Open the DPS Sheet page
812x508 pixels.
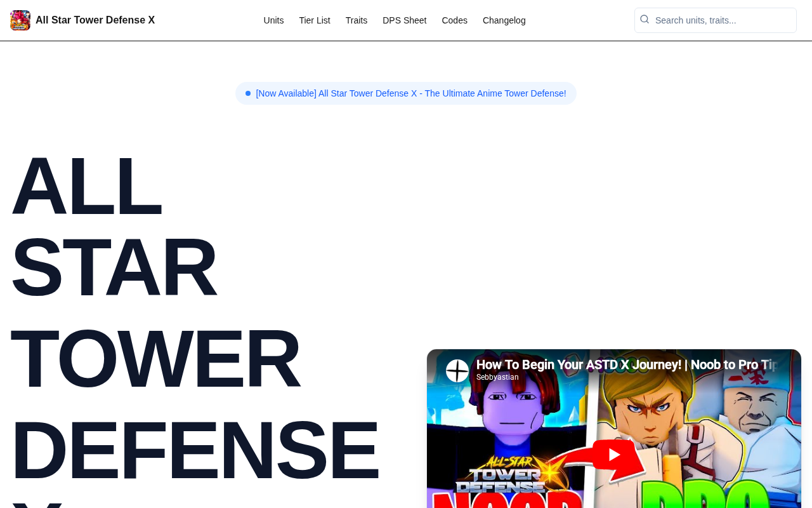click(405, 20)
